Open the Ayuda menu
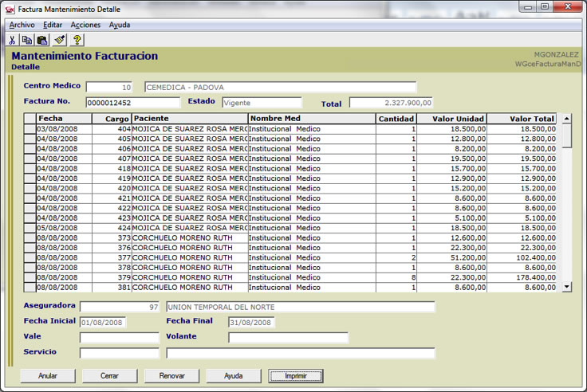Image resolution: width=587 pixels, height=392 pixels. coord(120,25)
